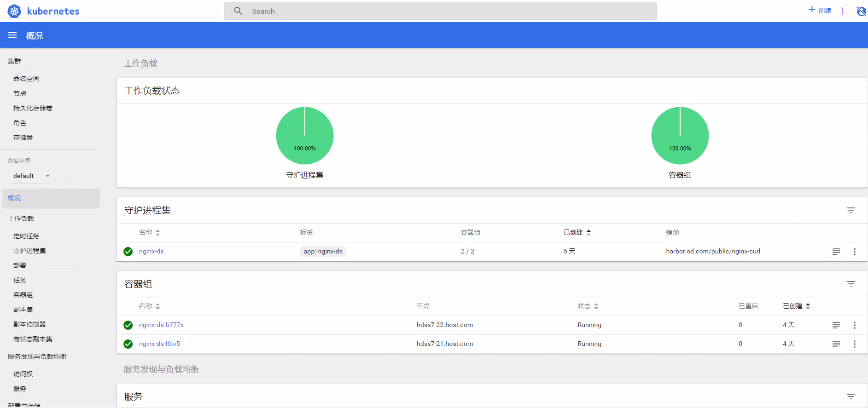Go to 有状态副本集 in sidebar
Screen dimensions: 868x408
[33, 339]
